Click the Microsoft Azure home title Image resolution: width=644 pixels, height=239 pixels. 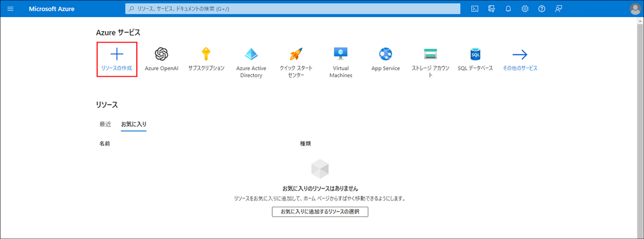[x=52, y=9]
